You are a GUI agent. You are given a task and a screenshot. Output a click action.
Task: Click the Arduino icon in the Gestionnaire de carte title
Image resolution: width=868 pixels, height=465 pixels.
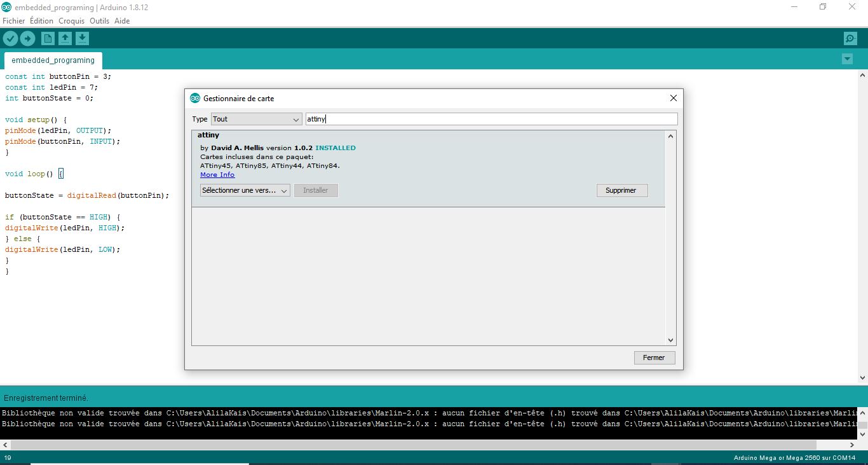point(195,99)
